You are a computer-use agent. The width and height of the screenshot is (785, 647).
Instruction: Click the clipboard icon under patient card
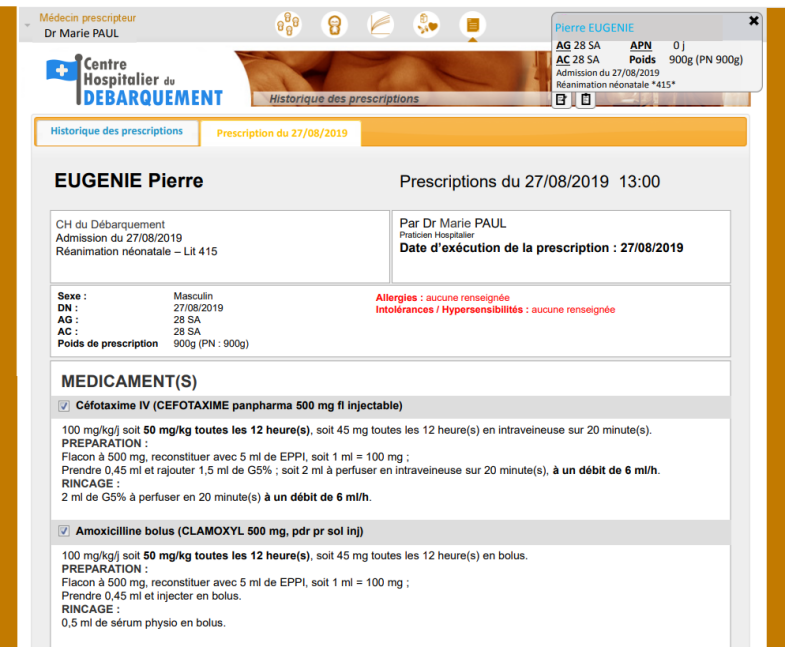point(586,99)
